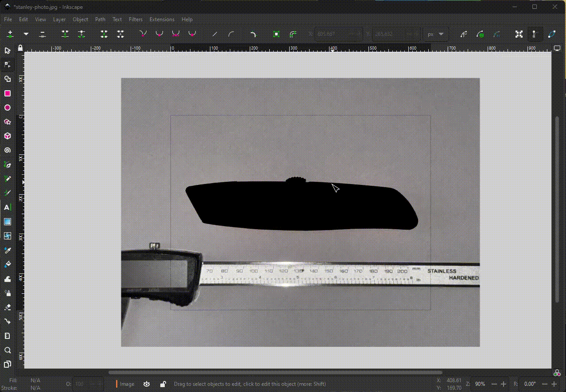Open the px units dropdown

(x=436, y=34)
